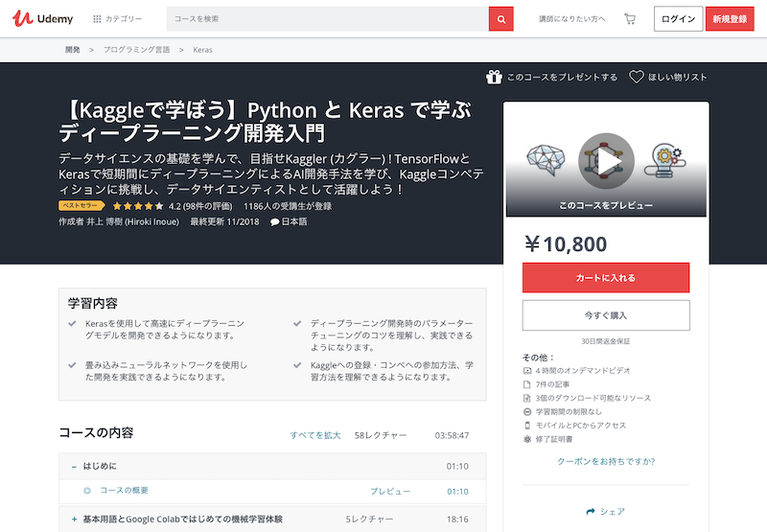Click the 30日間返金保証 text
The image size is (767, 532).
606,341
